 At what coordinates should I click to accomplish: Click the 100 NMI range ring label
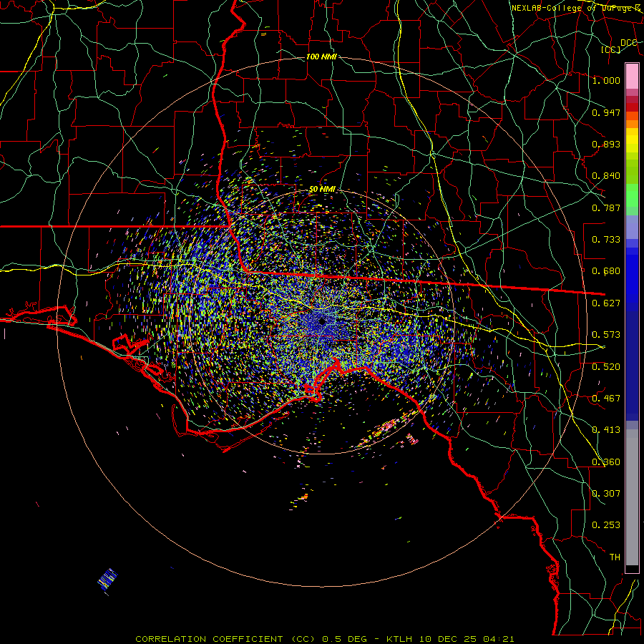(x=321, y=57)
